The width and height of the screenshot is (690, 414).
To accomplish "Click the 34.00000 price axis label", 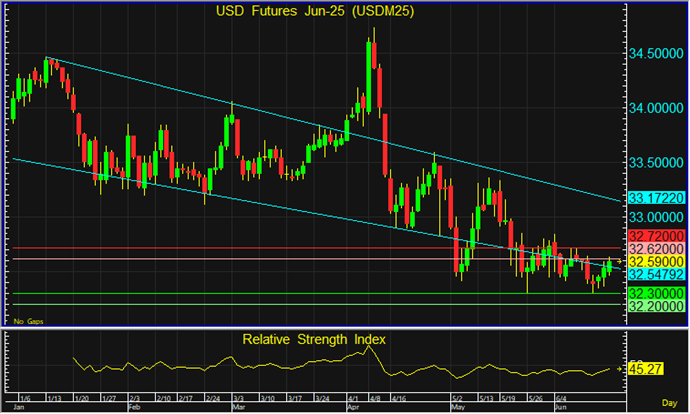I will coord(656,108).
